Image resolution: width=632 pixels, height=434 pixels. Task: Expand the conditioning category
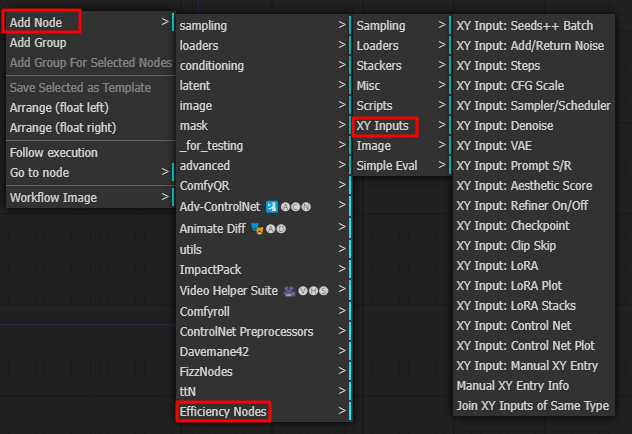264,66
